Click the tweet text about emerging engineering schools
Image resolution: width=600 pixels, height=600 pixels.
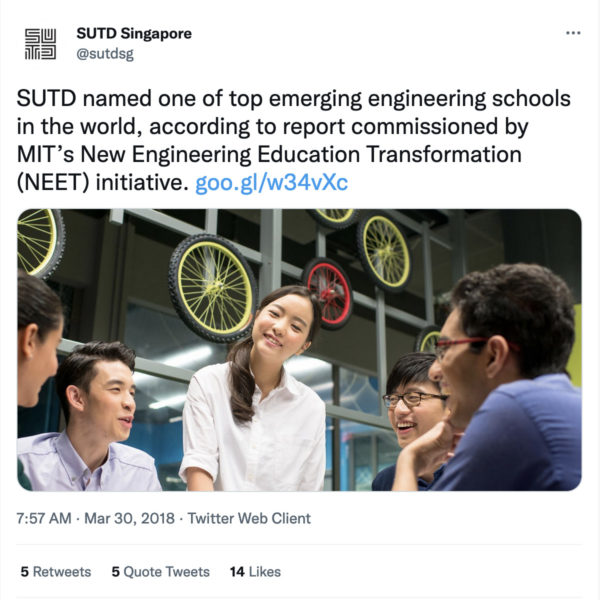click(x=293, y=140)
